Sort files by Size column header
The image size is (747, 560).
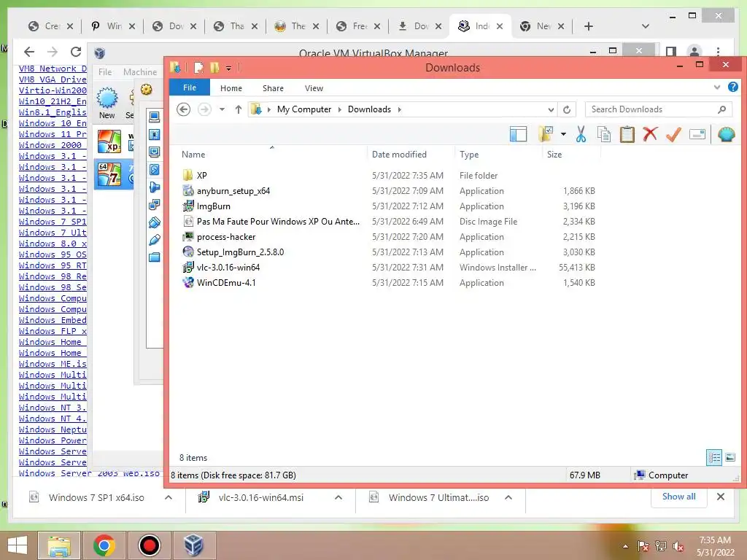click(x=554, y=155)
